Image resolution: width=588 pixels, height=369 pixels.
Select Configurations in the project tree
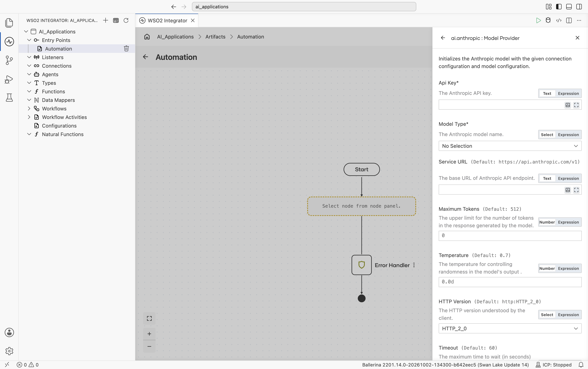[59, 126]
